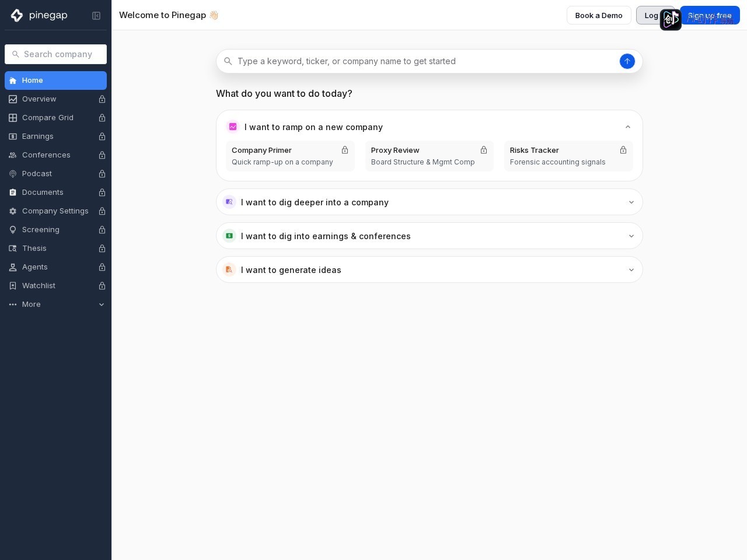
Task: Click the purple icon beside dig deeper option
Action: tap(229, 202)
